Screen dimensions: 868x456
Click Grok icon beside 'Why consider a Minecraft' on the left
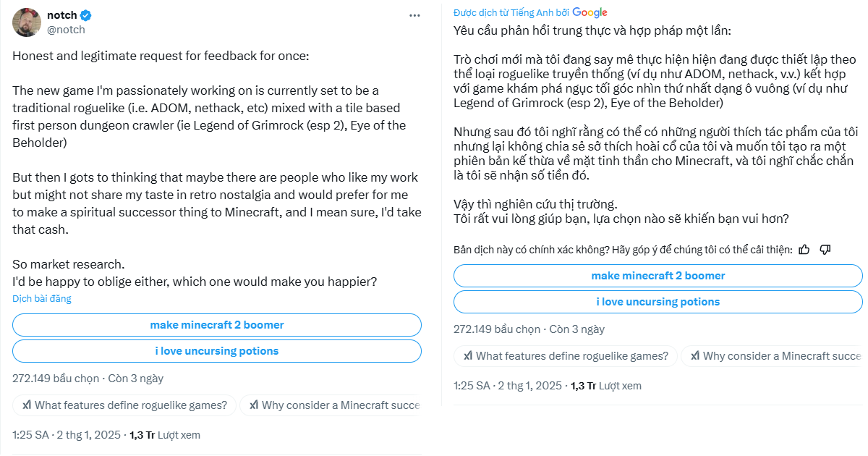pyautogui.click(x=255, y=405)
